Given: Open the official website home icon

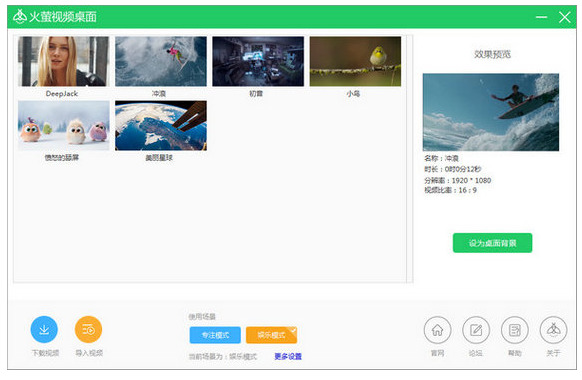Looking at the screenshot, I should [x=438, y=330].
